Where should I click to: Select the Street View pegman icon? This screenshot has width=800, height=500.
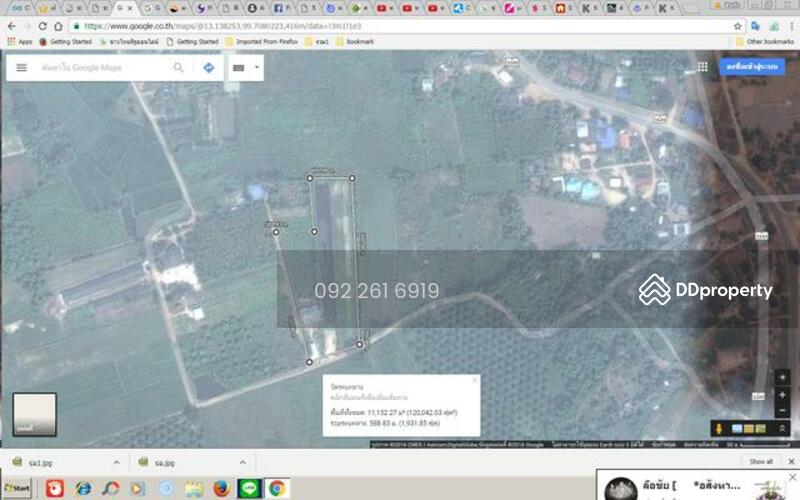click(718, 429)
